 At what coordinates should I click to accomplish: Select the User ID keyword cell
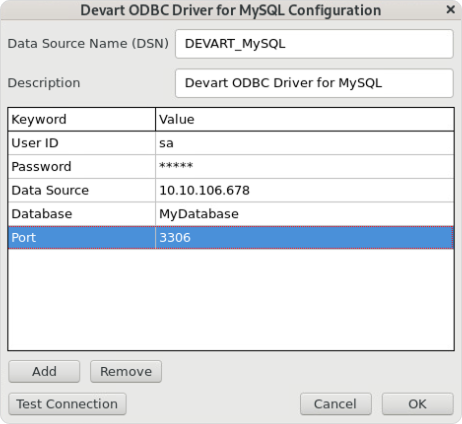(x=82, y=143)
